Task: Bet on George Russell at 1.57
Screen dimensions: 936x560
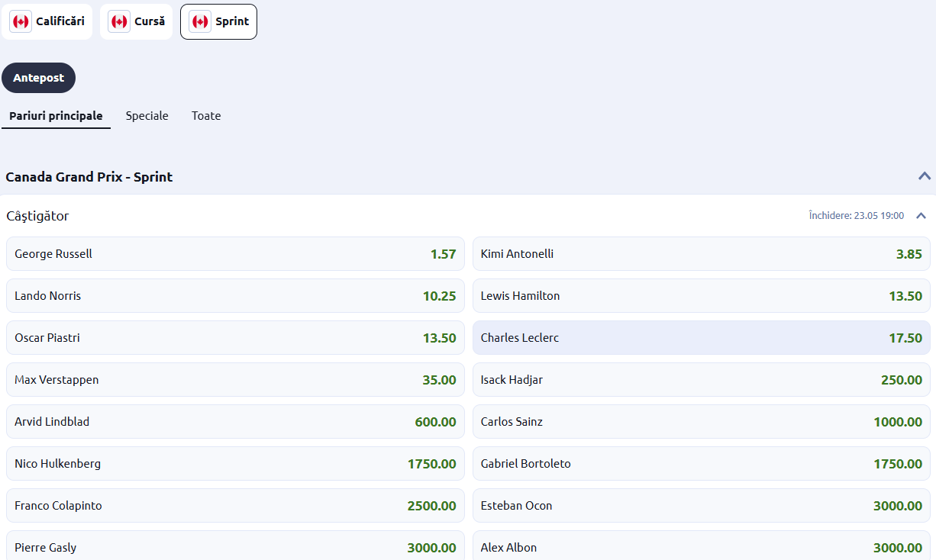Action: point(235,254)
